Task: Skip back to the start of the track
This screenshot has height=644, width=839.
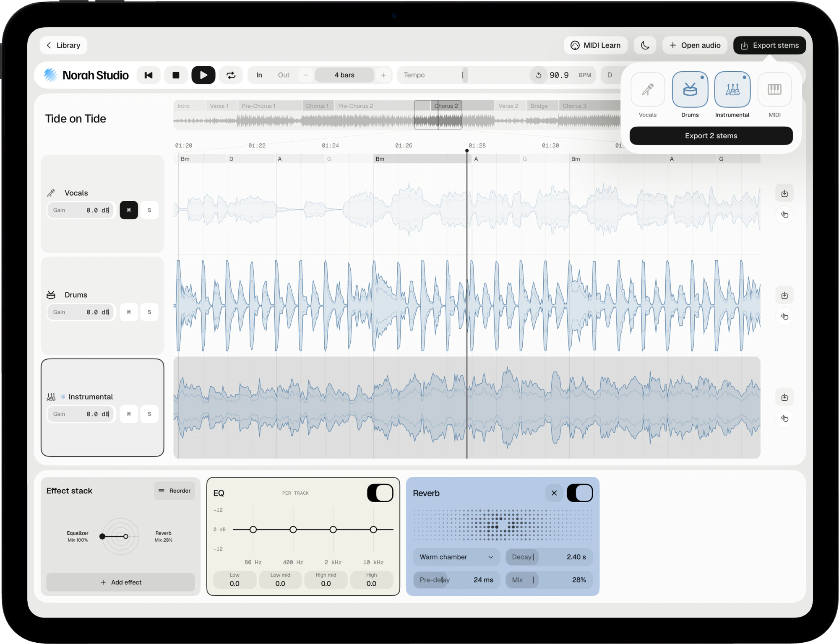Action: [x=149, y=75]
